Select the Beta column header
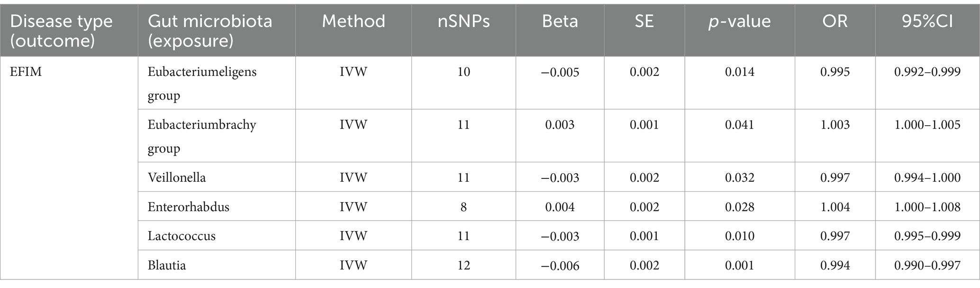This screenshot has width=980, height=288. tap(560, 21)
